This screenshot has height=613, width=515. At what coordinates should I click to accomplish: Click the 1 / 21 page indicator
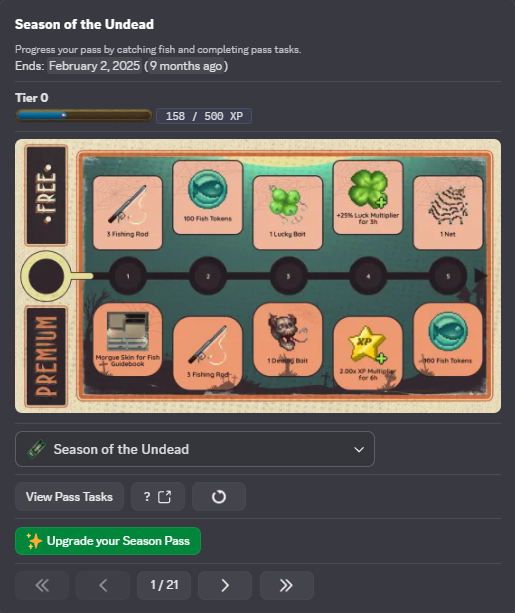164,585
